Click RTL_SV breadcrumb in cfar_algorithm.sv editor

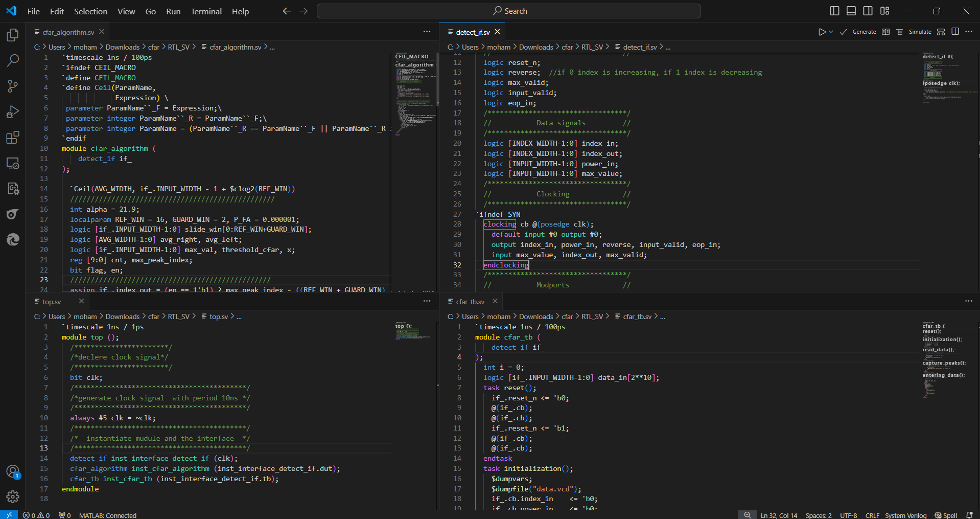click(178, 47)
